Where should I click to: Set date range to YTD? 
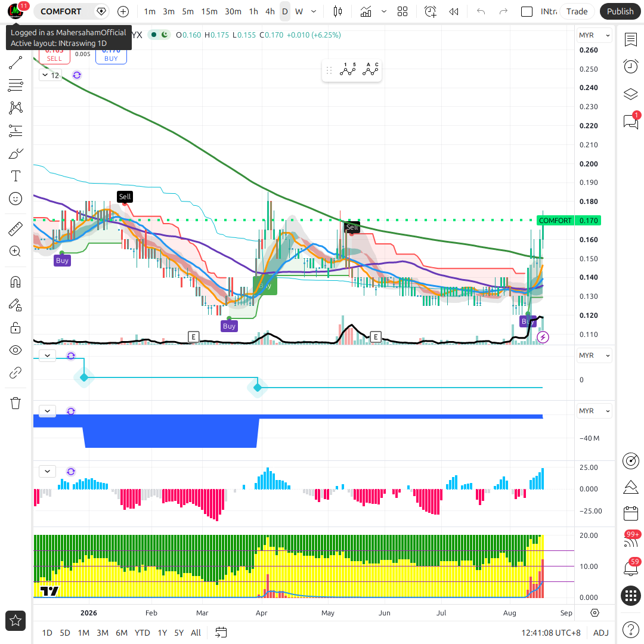click(x=142, y=633)
